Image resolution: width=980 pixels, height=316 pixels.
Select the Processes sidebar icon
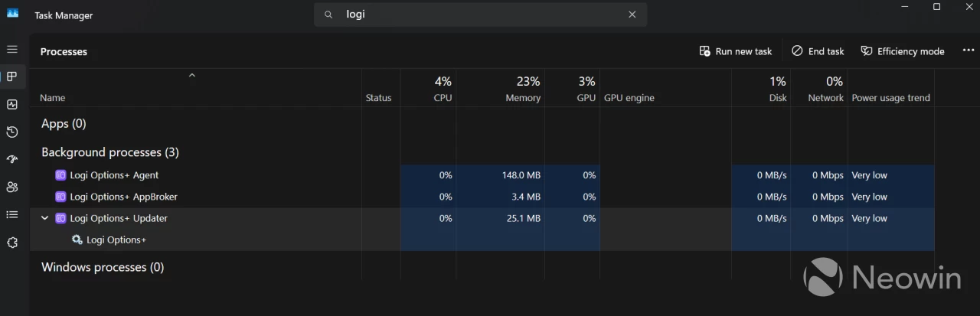pos(12,77)
